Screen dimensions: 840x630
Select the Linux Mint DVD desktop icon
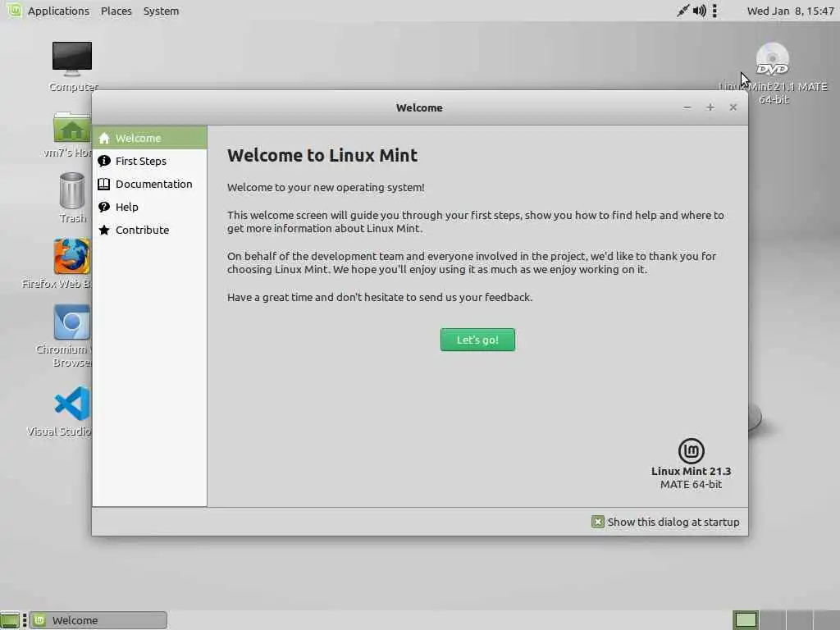(x=772, y=59)
